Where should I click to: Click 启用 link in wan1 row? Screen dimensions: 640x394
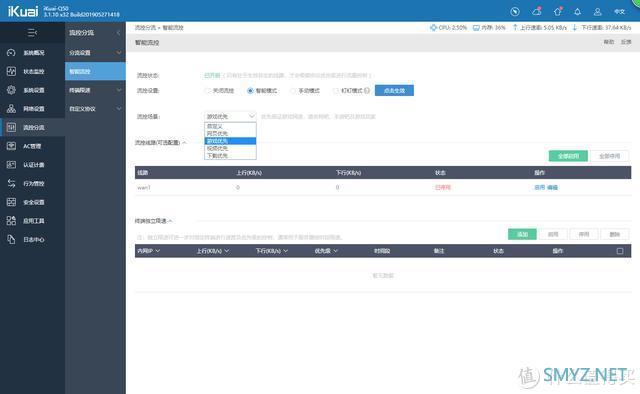coord(540,187)
